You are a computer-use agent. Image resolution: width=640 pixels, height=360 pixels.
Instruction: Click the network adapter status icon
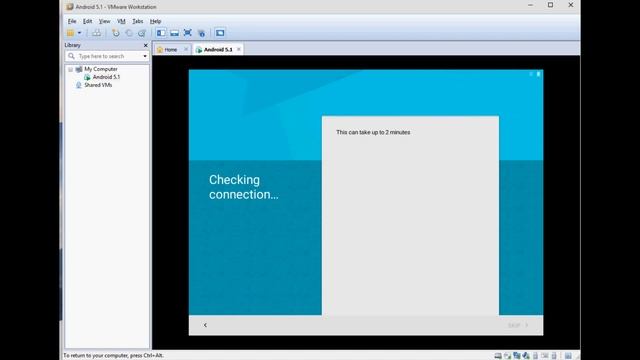(517, 356)
